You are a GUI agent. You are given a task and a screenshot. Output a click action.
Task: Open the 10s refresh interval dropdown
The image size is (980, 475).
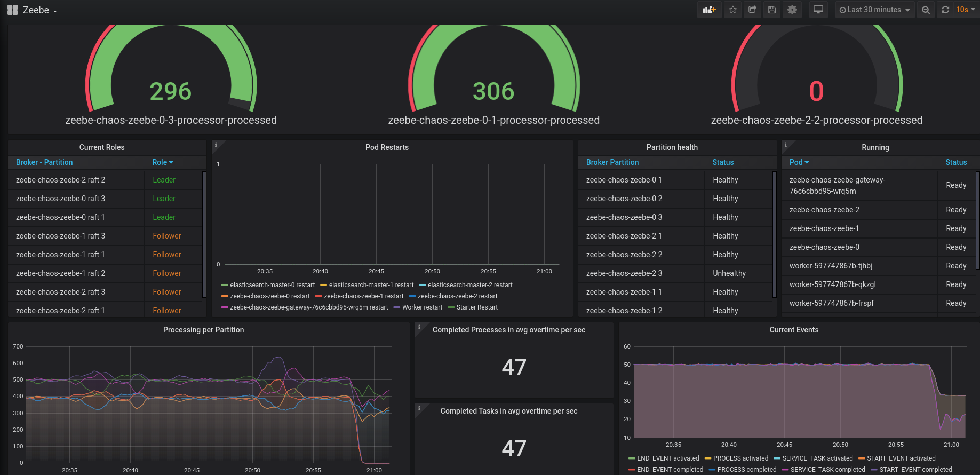(x=966, y=10)
